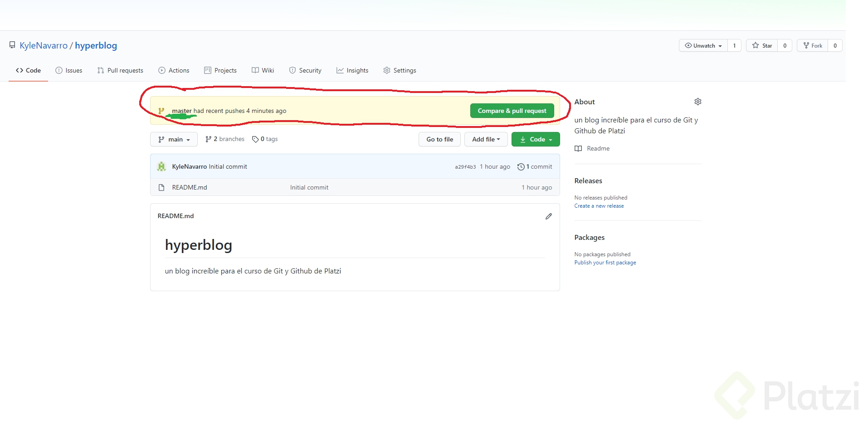This screenshot has width=868, height=424.
Task: Open commit hash a29f4b3
Action: point(465,167)
